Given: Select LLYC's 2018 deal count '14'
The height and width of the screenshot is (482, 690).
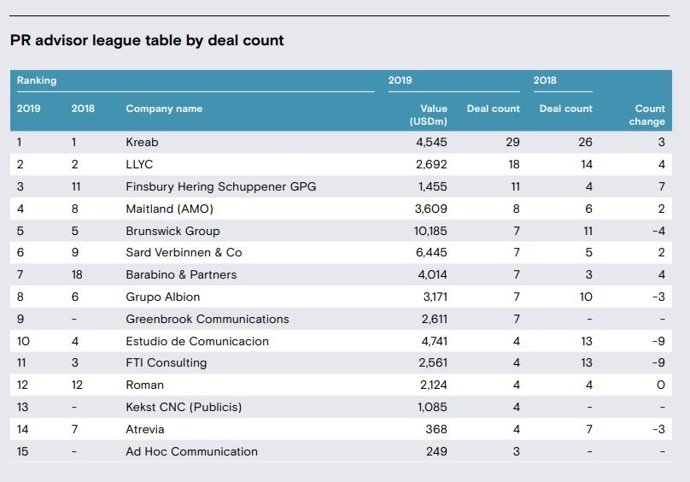Looking at the screenshot, I should point(587,165).
